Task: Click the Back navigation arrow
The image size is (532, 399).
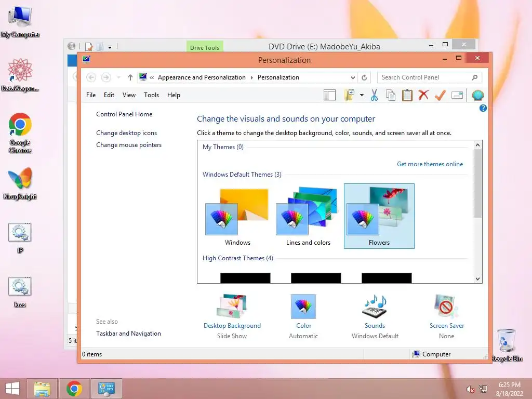Action: 91,78
